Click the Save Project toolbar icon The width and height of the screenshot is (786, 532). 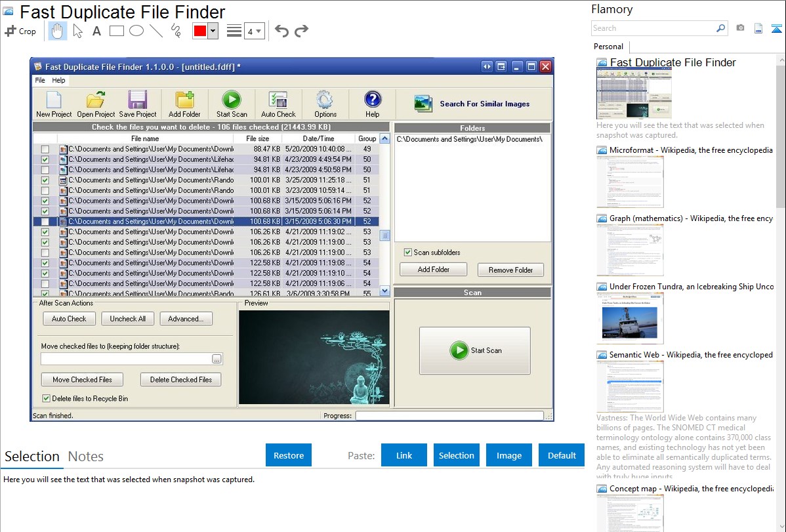click(137, 104)
